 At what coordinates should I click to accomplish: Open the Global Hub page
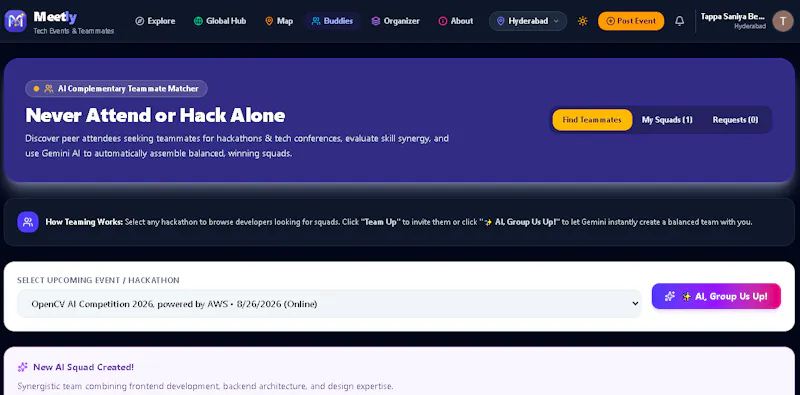click(220, 21)
